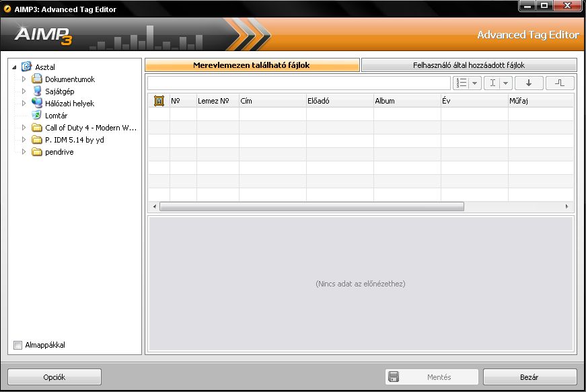This screenshot has width=586, height=392.
Task: Click the text cursor icon in toolbar
Action: point(492,83)
